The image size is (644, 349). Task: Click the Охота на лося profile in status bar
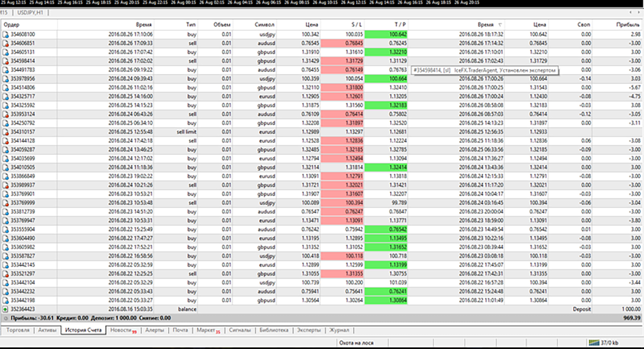[356, 343]
